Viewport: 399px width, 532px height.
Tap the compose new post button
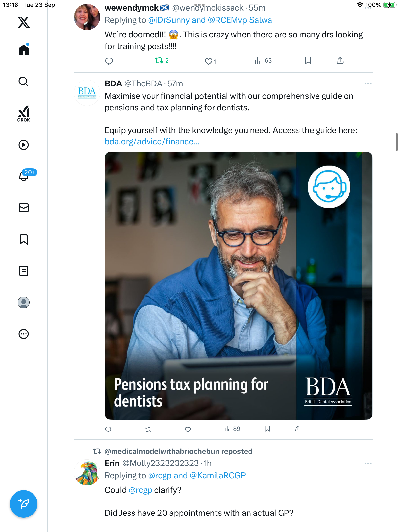click(x=24, y=504)
